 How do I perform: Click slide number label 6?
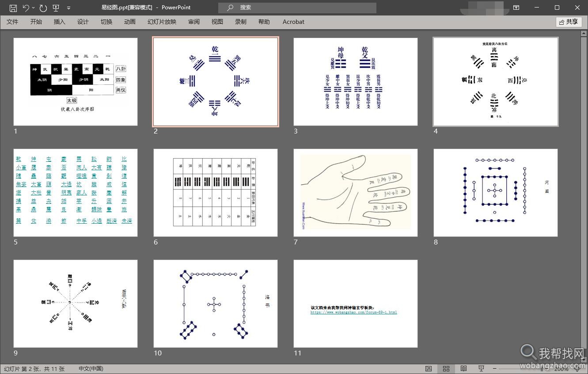[x=156, y=242]
